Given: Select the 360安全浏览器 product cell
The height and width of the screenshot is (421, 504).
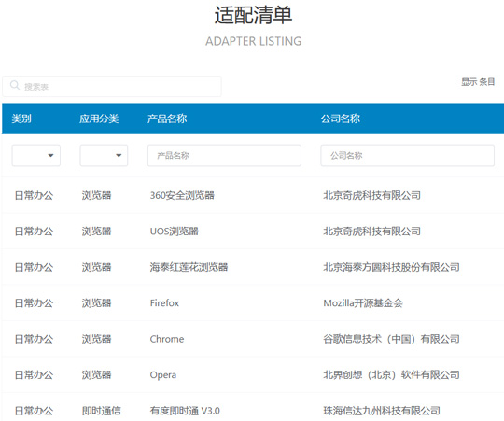Looking at the screenshot, I should click(x=182, y=195).
